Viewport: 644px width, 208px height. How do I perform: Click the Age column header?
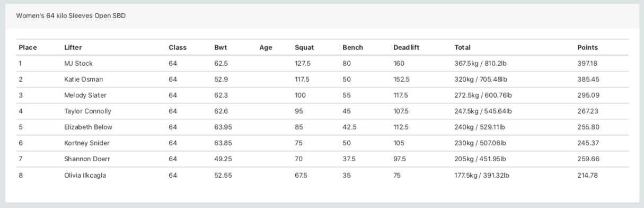tap(266, 47)
